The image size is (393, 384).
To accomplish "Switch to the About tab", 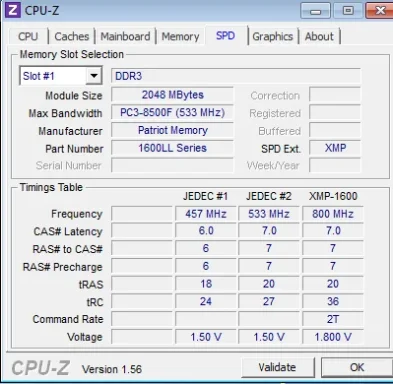I will (319, 36).
